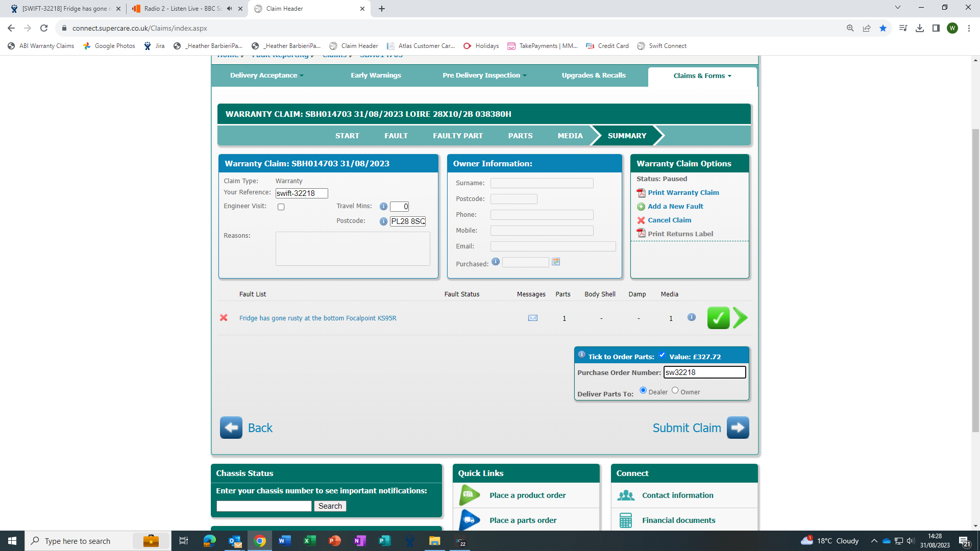Click the Purchase Order Number field
Image resolution: width=980 pixels, height=551 pixels.
click(704, 372)
